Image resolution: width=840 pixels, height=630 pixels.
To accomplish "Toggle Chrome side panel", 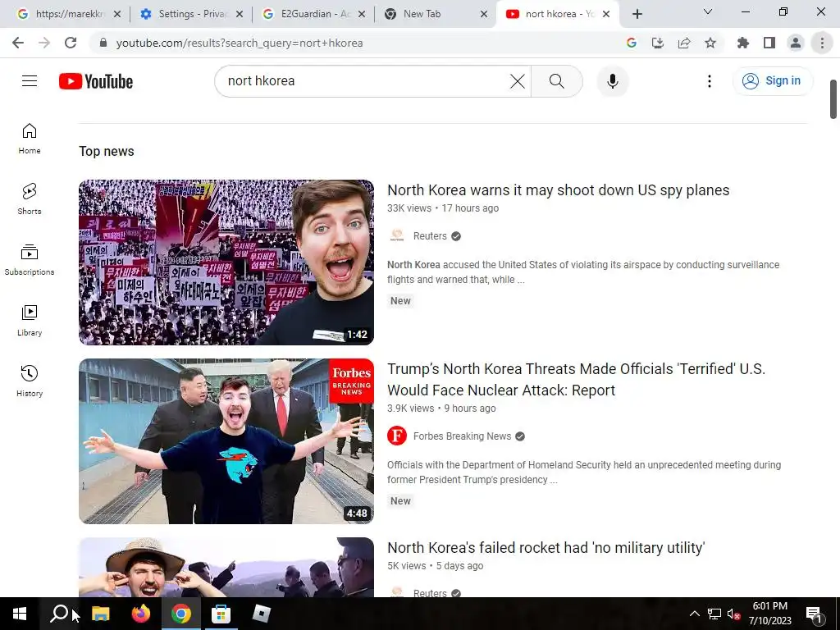I will coord(769,43).
